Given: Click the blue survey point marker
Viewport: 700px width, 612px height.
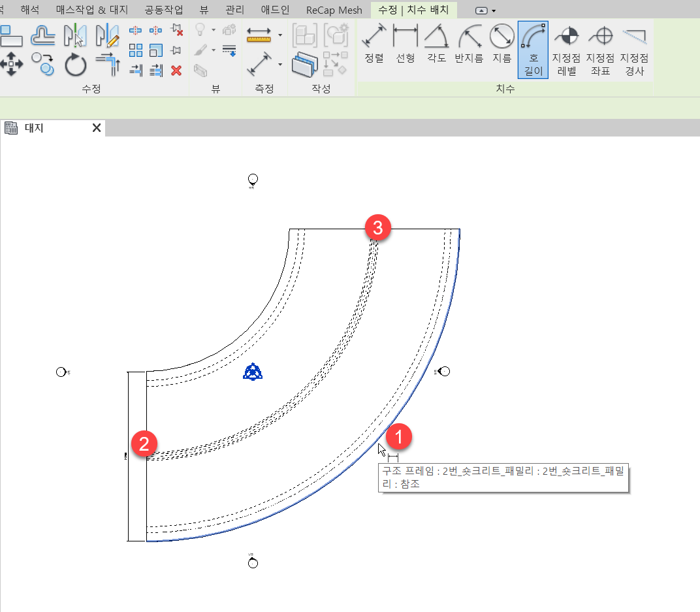Looking at the screenshot, I should (x=253, y=372).
